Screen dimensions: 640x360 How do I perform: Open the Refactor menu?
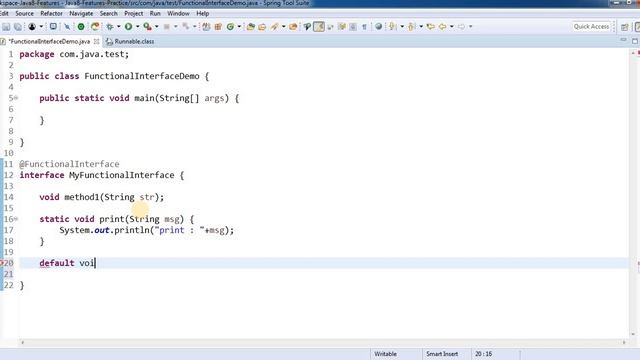pos(51,13)
